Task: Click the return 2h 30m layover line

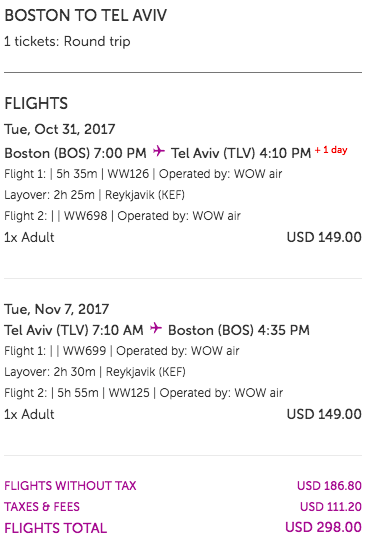Action: point(95,372)
